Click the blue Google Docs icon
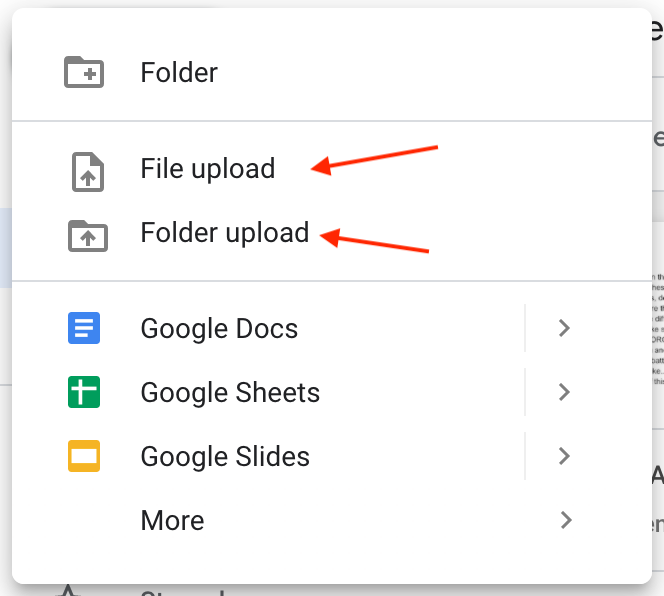This screenshot has height=596, width=664. click(84, 328)
